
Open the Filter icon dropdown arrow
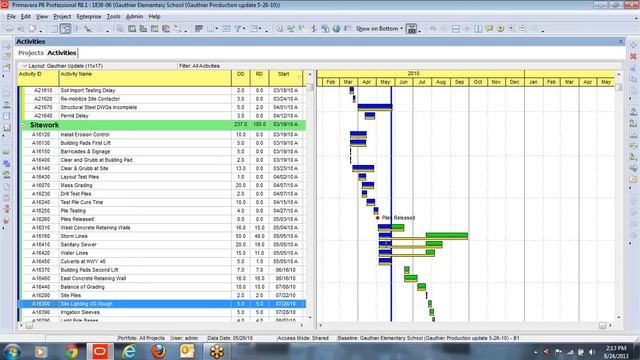tap(244, 29)
